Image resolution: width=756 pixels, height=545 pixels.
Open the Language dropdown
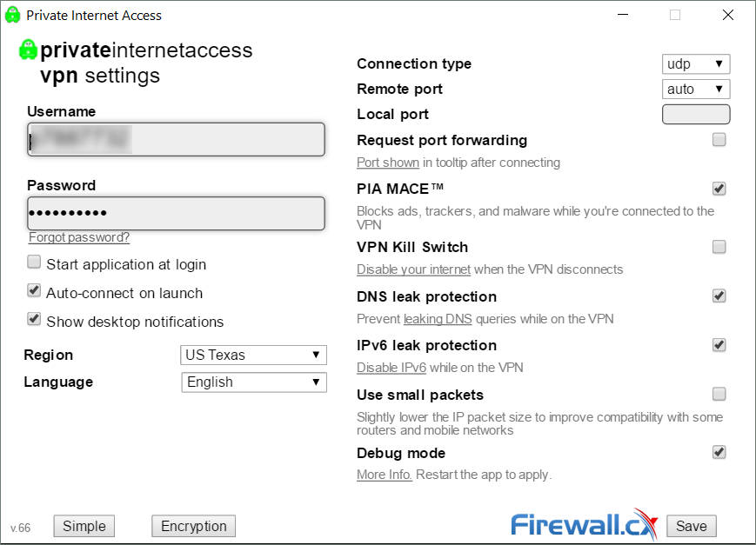point(254,382)
